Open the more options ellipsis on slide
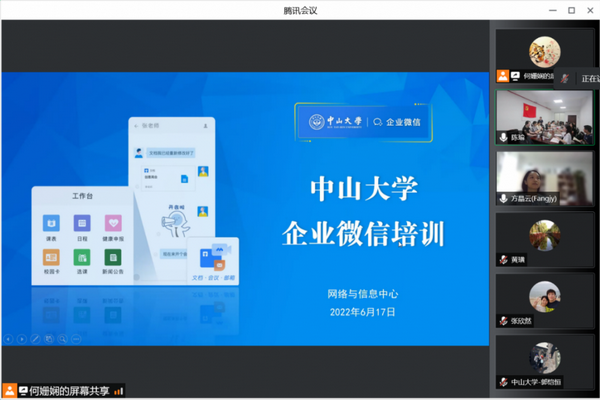600x400 pixels. 75,339
